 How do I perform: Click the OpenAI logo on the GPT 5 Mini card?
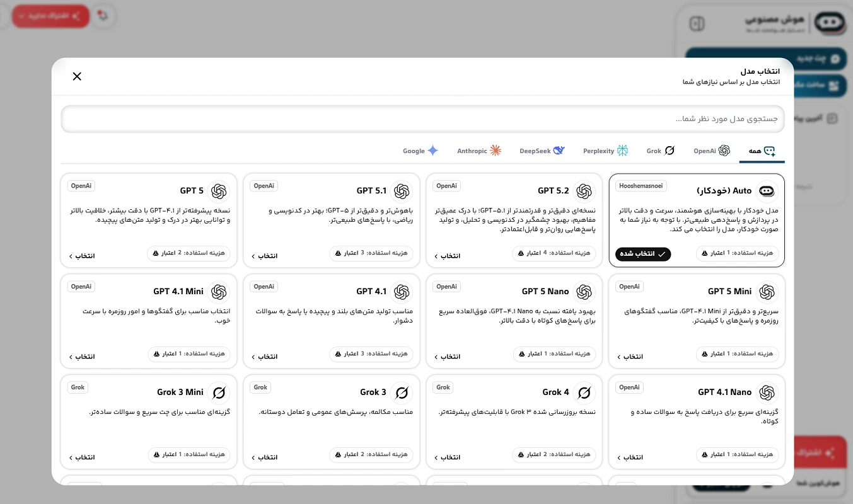pos(767,292)
